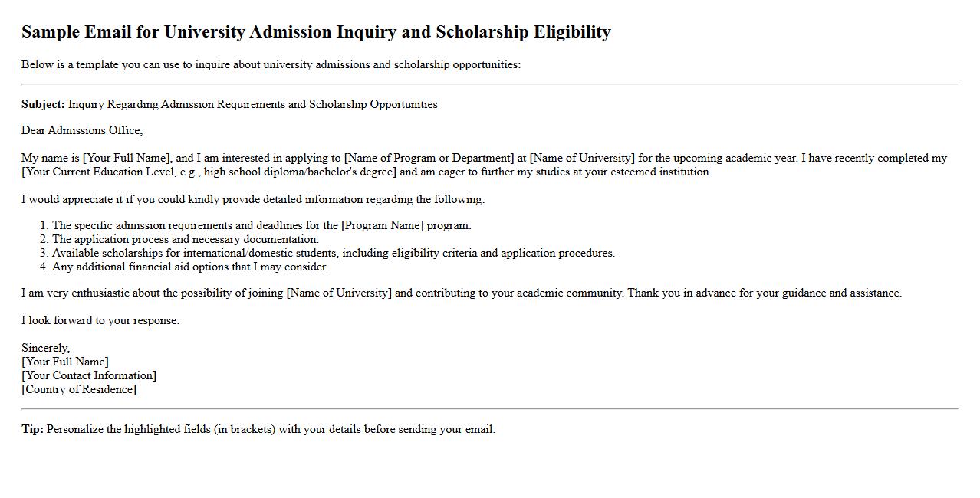Click the 'Sincerely,' sign-off
The height and width of the screenshot is (498, 980).
(x=45, y=349)
